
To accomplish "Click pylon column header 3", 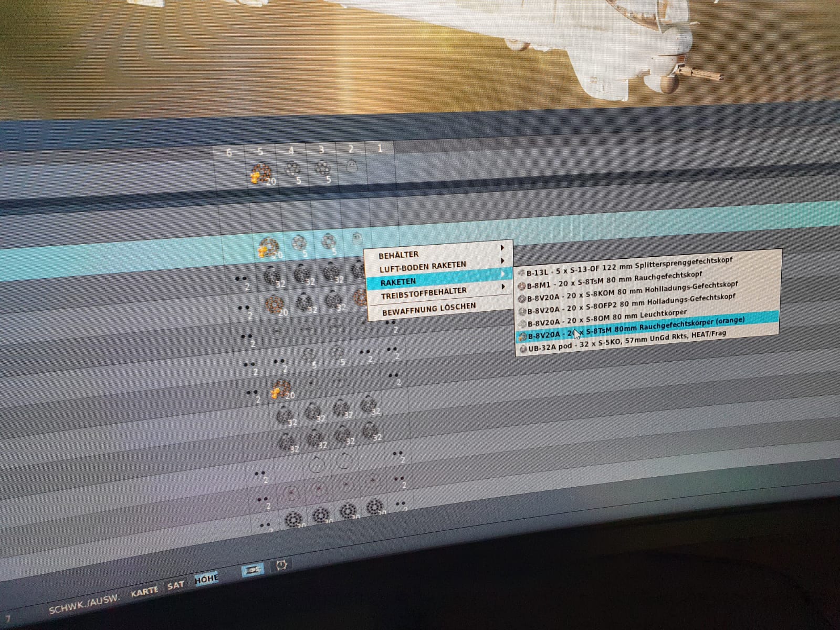I will point(321,150).
